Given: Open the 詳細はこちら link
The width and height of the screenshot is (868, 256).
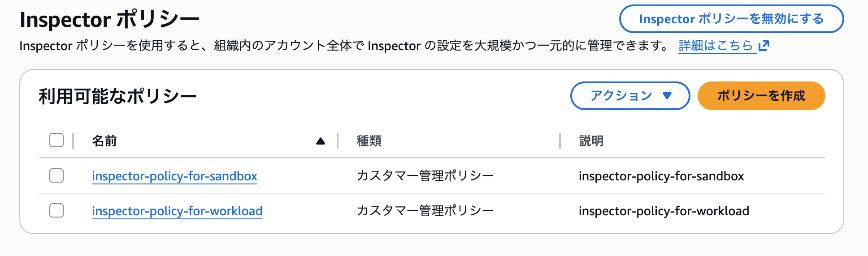Looking at the screenshot, I should point(716,46).
